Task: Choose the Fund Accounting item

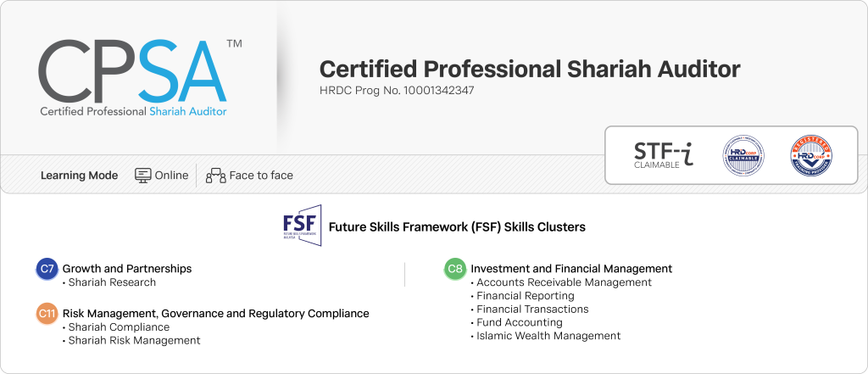Action: 520,323
